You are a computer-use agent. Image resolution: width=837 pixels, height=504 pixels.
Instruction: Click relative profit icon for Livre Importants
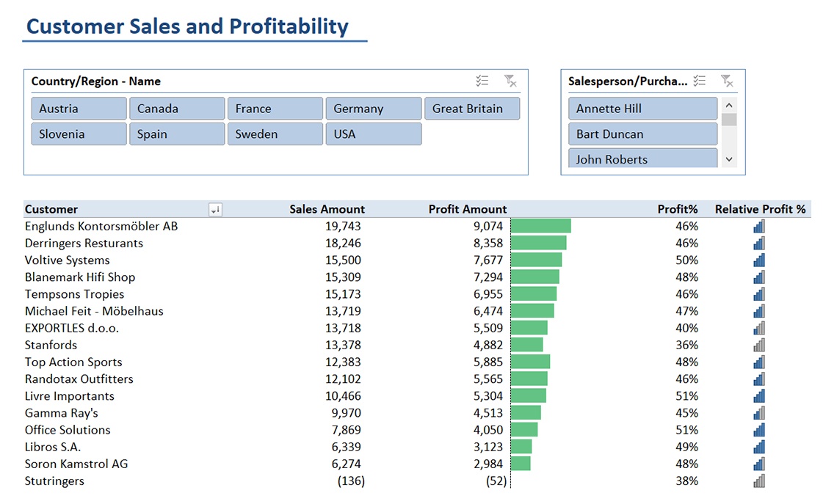(x=759, y=396)
